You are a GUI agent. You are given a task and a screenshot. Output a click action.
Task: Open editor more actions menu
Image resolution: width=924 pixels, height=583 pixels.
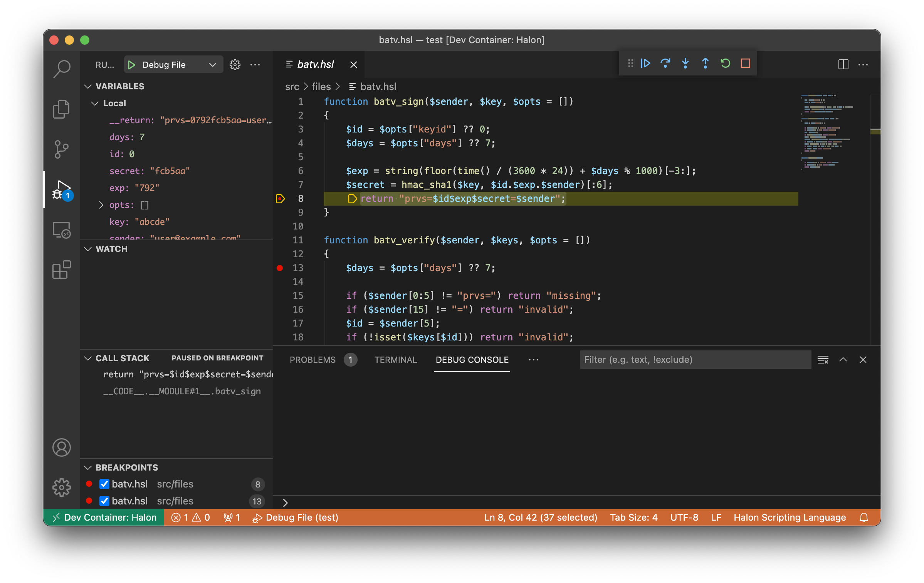(863, 65)
